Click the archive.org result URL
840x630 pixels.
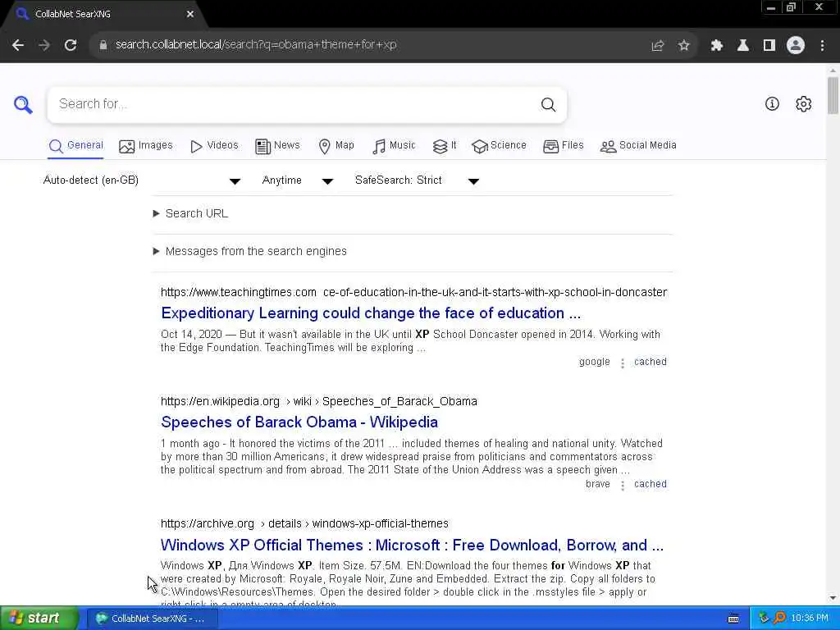pos(304,523)
